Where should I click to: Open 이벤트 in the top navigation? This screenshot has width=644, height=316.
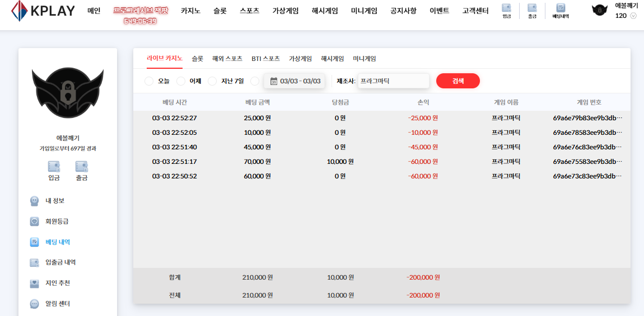pyautogui.click(x=439, y=11)
